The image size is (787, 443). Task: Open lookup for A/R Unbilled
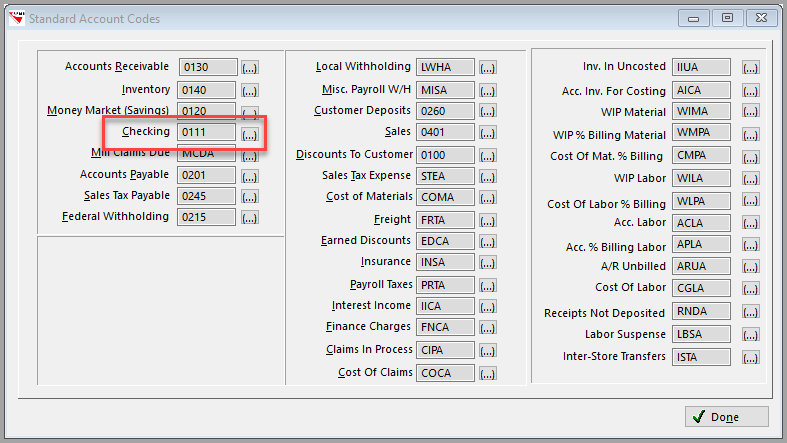[750, 267]
